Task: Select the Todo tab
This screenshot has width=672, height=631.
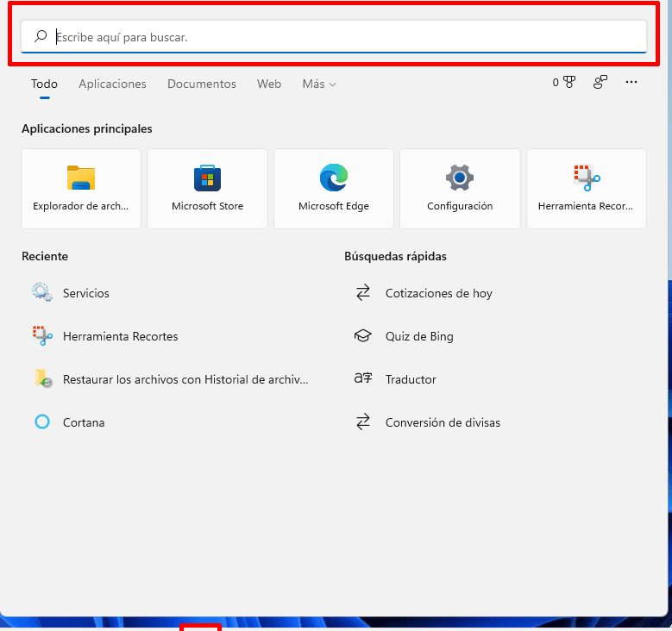Action: 44,84
